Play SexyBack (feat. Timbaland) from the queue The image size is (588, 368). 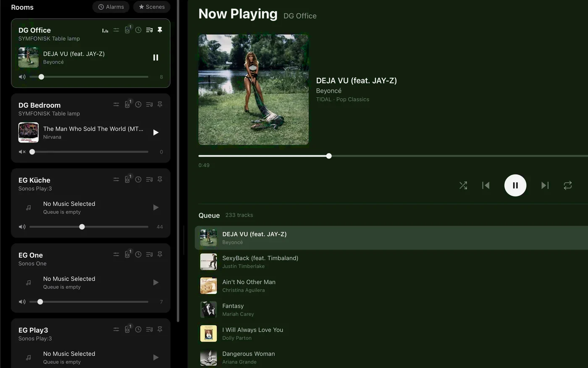pyautogui.click(x=391, y=262)
